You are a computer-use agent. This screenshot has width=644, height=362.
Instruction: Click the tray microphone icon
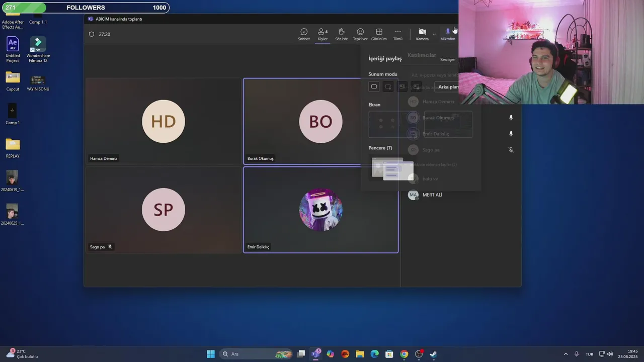(577, 354)
